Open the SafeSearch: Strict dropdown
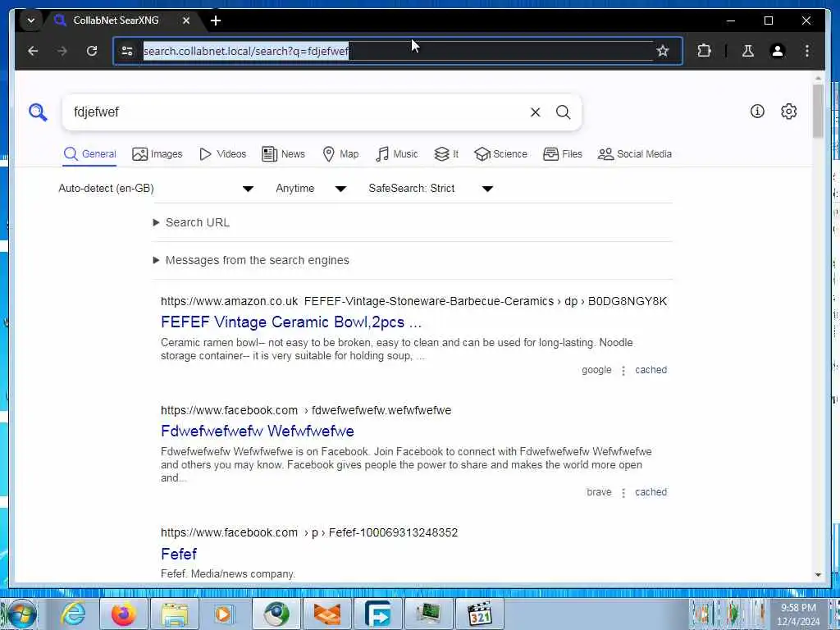 point(431,189)
